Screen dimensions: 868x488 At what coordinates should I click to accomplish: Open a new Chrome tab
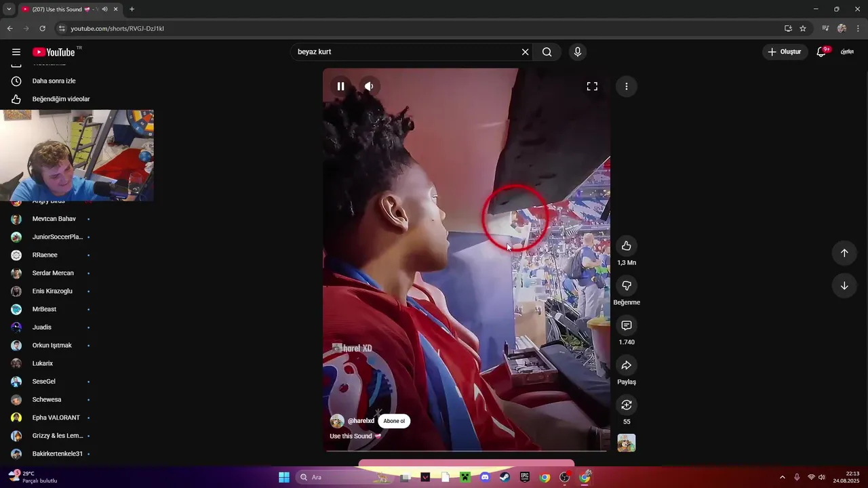coord(132,9)
